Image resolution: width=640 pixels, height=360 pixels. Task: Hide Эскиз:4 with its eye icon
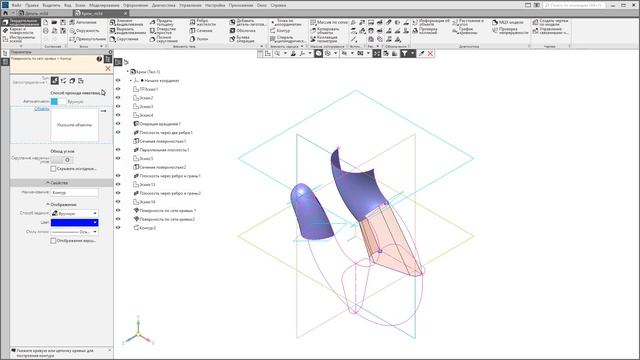(118, 115)
